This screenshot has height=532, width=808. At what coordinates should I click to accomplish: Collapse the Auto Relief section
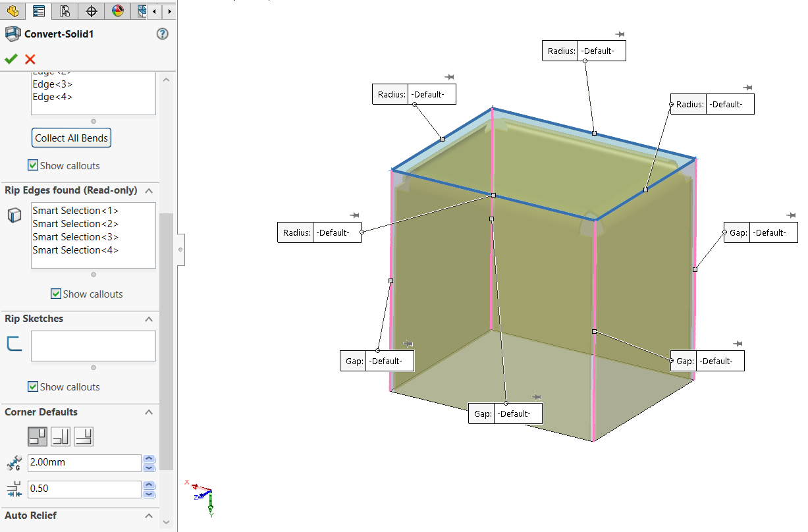point(149,516)
